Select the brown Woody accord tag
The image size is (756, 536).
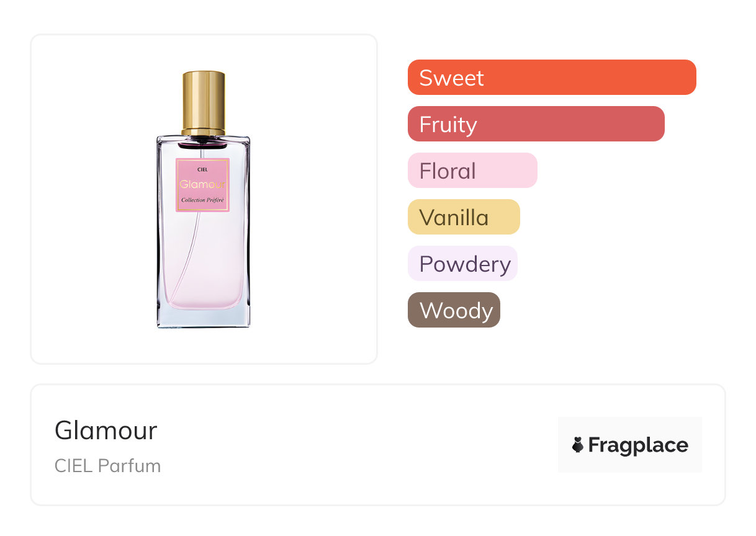click(454, 310)
